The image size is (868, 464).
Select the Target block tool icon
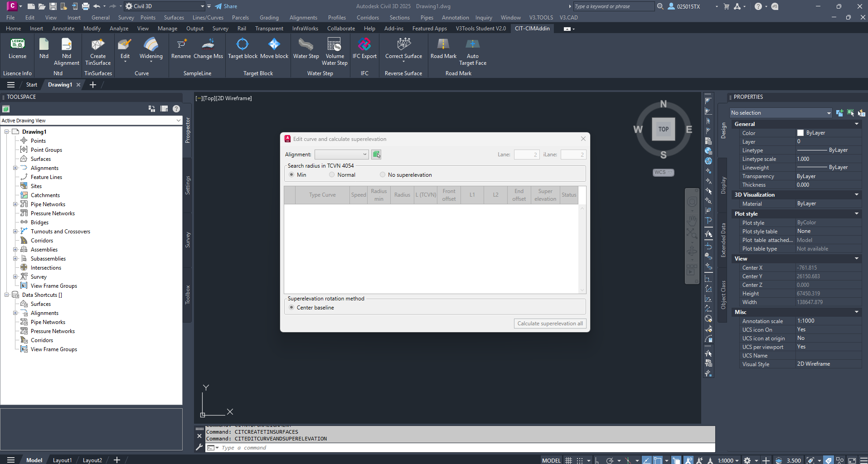point(242,44)
